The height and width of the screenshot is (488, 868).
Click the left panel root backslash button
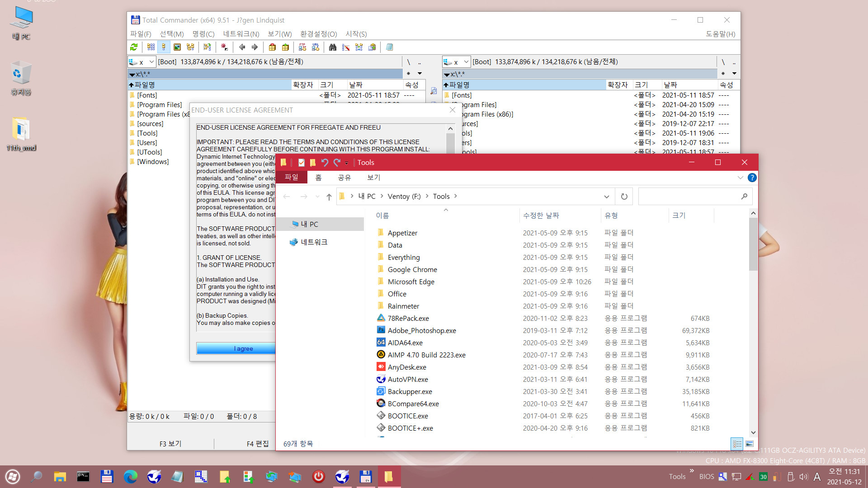pos(408,62)
